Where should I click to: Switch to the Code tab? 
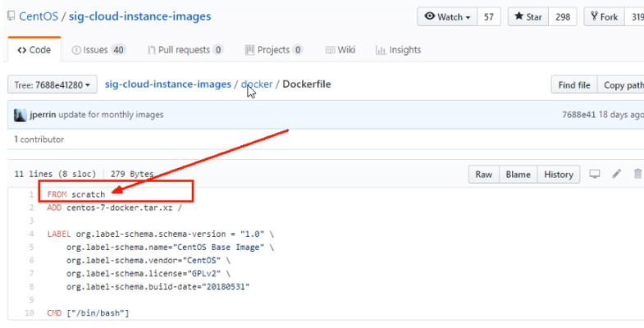[34, 50]
